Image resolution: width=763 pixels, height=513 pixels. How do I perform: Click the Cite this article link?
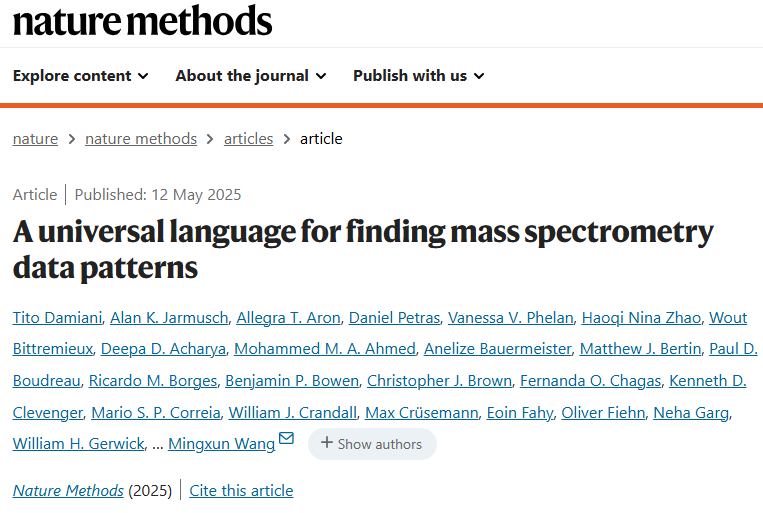[241, 491]
